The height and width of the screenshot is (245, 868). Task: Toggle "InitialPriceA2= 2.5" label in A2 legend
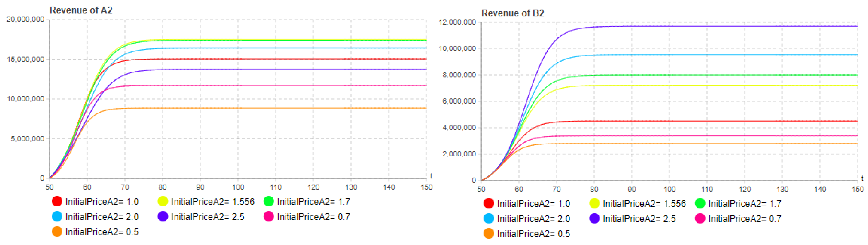click(208, 217)
